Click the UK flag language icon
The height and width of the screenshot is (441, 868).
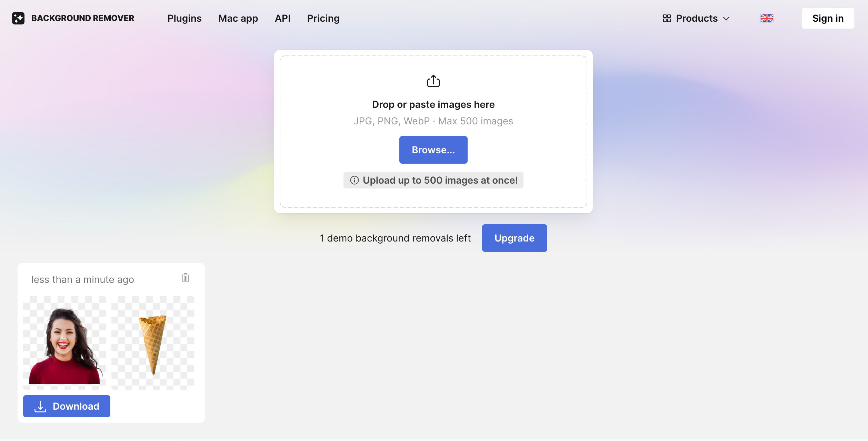point(767,18)
